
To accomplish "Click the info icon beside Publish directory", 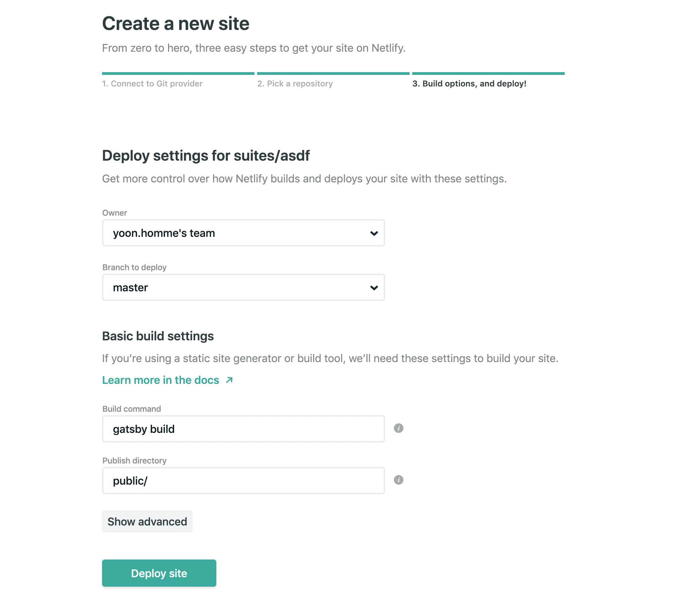I will [x=399, y=480].
